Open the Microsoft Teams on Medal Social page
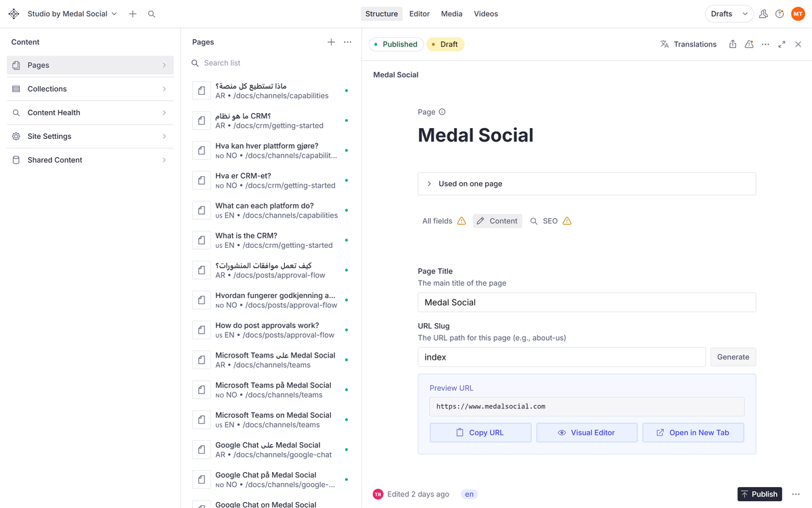This screenshot has height=508, width=812. click(x=271, y=419)
